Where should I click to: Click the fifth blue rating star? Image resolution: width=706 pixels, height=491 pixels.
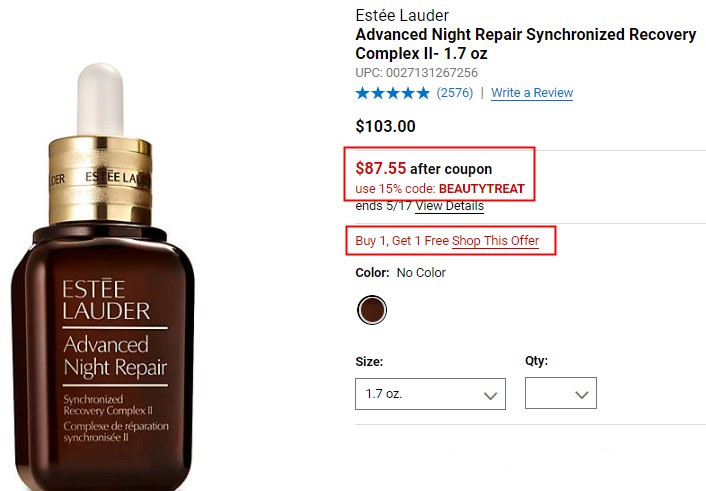click(x=423, y=93)
